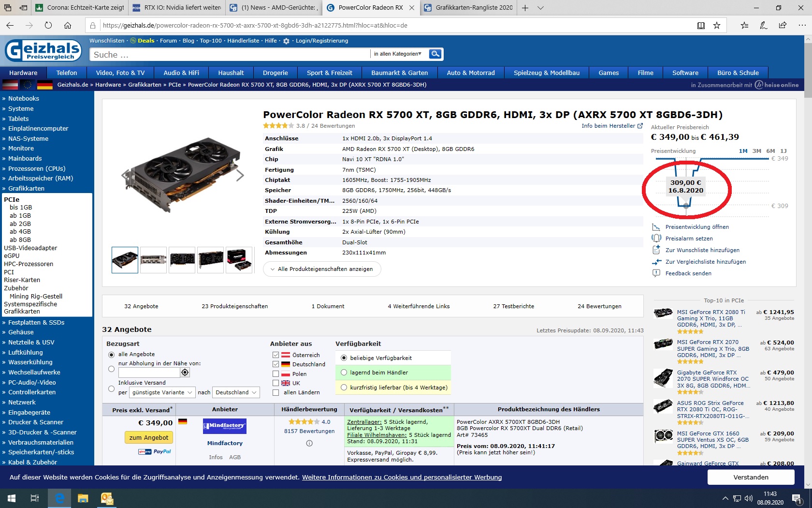Select first product thumbnail image
The width and height of the screenshot is (812, 508).
click(x=125, y=260)
